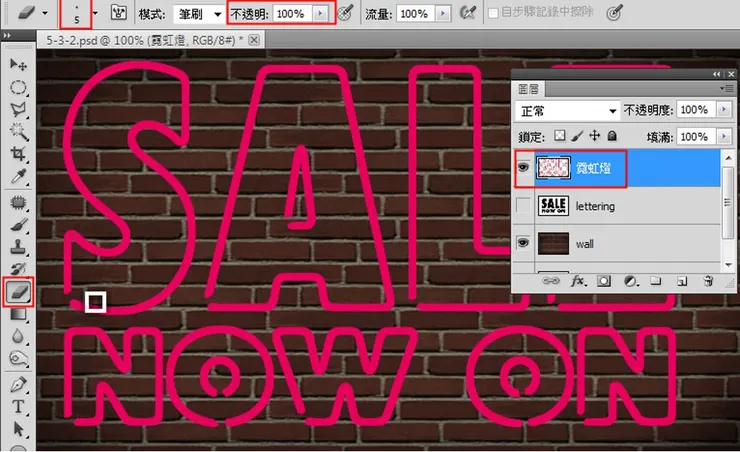Click the link layers icon
Viewport: 740px width, 452px height.
coord(550,281)
